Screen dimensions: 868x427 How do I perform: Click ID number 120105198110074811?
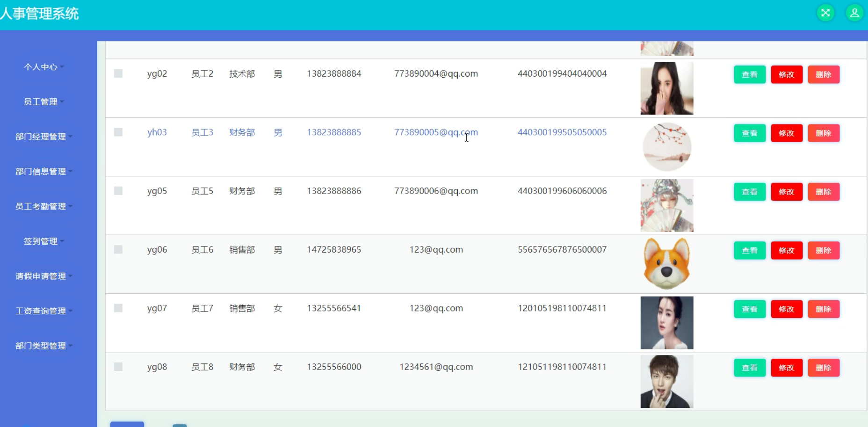tap(562, 308)
